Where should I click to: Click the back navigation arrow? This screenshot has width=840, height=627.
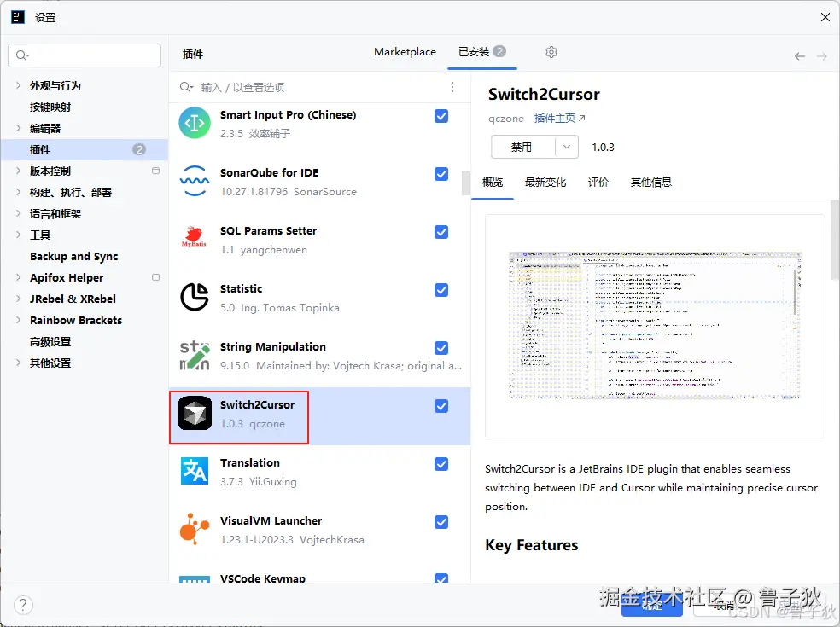tap(800, 56)
